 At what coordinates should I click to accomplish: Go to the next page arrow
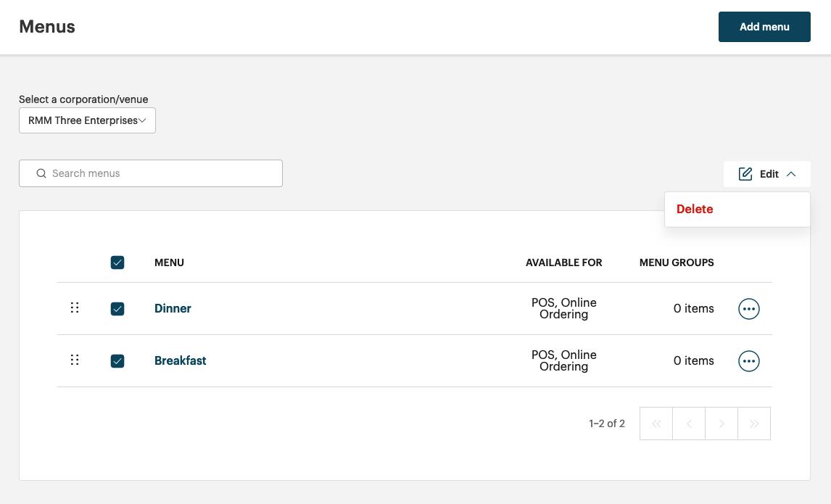[722, 424]
